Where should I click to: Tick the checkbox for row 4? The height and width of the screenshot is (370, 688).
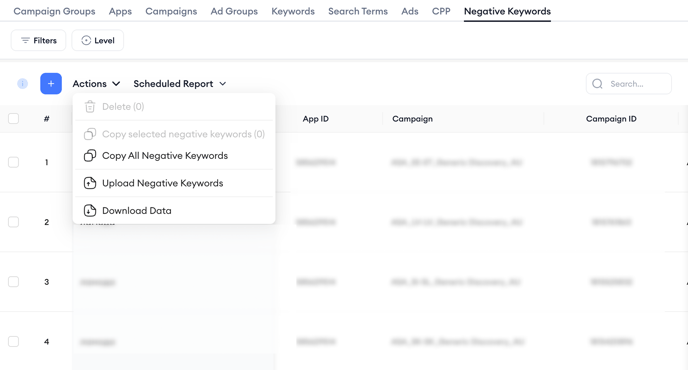(14, 341)
